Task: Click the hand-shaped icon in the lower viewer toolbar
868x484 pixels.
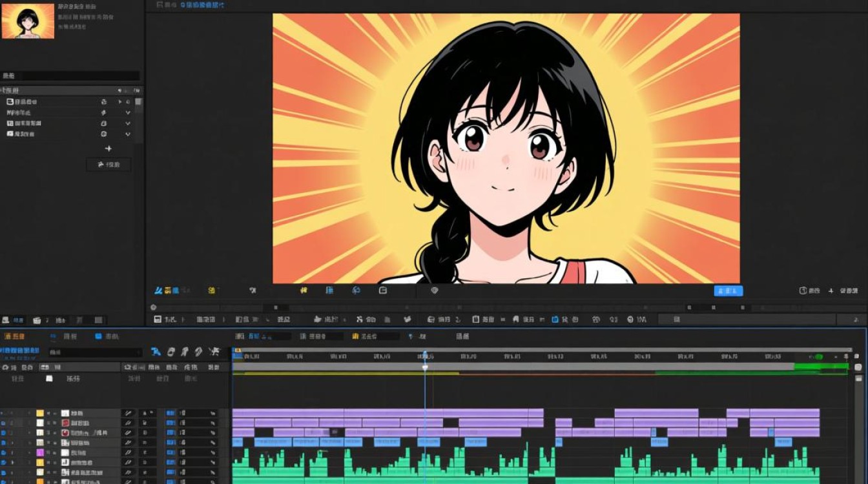Action: [x=317, y=319]
